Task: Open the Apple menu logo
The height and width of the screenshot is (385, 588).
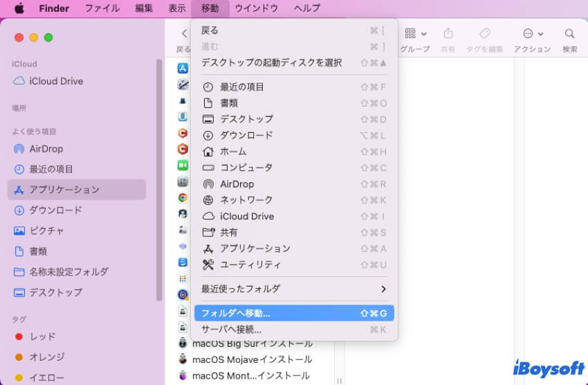Action: click(19, 8)
